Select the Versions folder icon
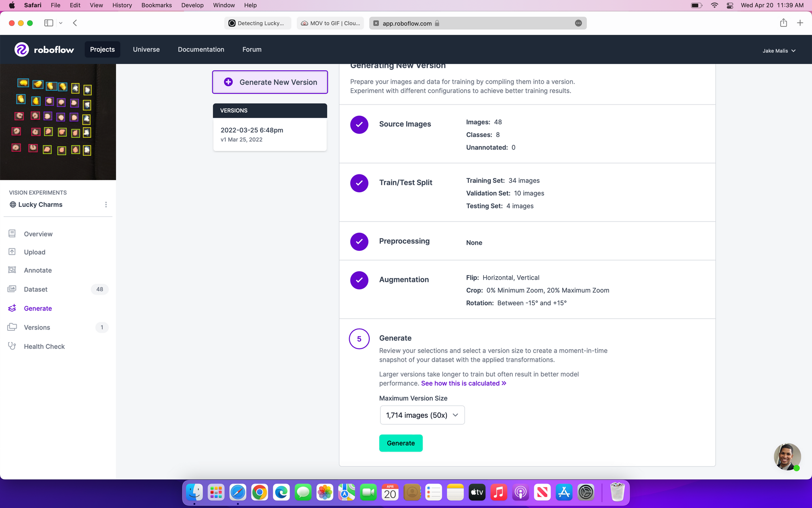The height and width of the screenshot is (508, 812). click(x=12, y=327)
